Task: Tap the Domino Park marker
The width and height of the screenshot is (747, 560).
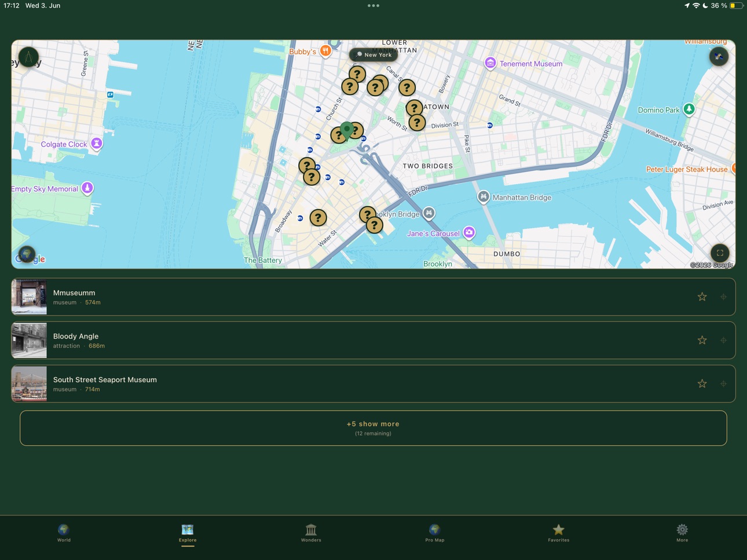Action: pyautogui.click(x=689, y=109)
